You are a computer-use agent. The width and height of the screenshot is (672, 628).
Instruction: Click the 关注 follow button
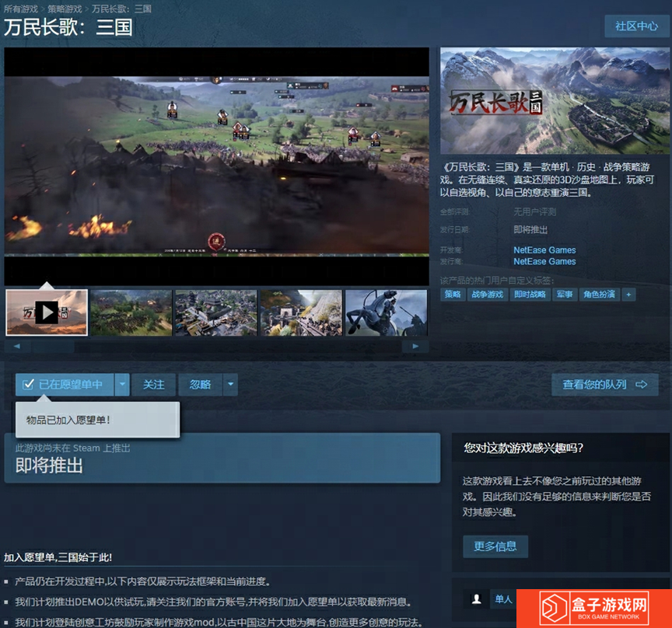point(153,384)
